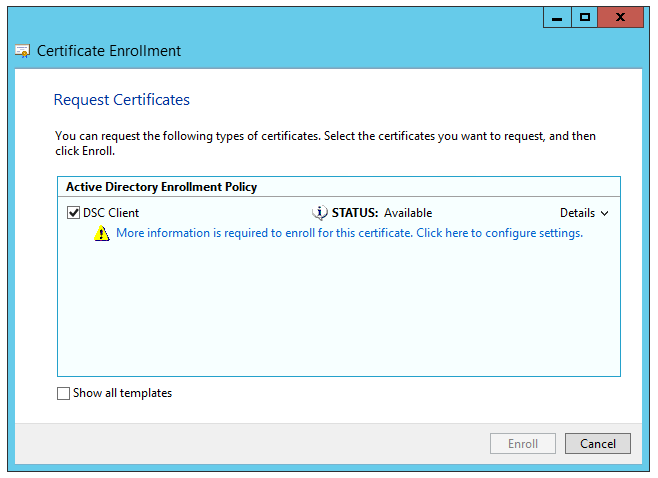Close the window with the red X
The width and height of the screenshot is (658, 478).
[621, 17]
